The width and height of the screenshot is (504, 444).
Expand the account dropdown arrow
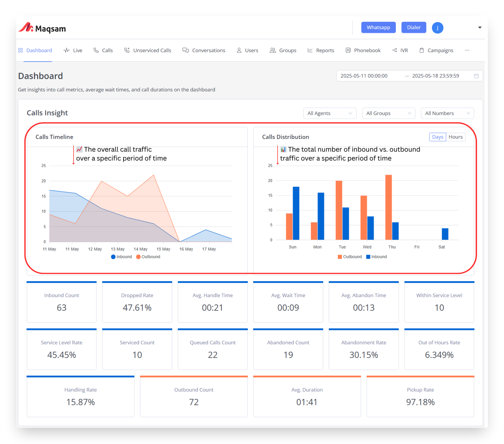click(x=480, y=27)
